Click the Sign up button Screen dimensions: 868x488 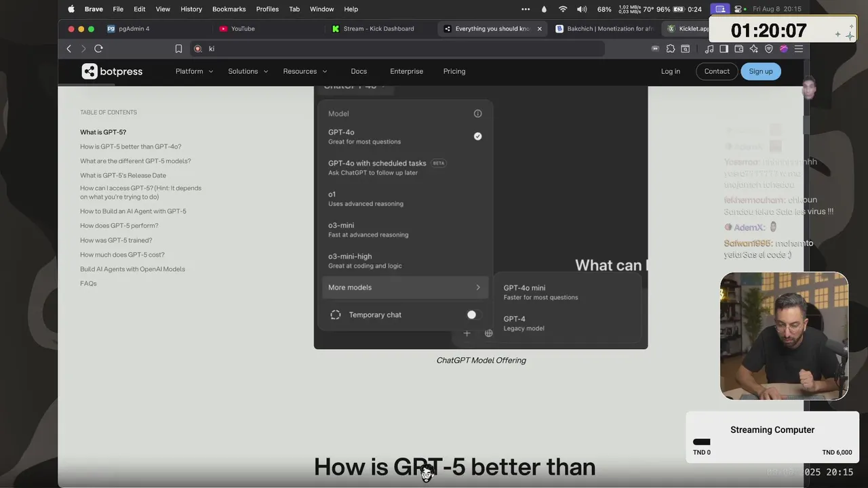761,71
